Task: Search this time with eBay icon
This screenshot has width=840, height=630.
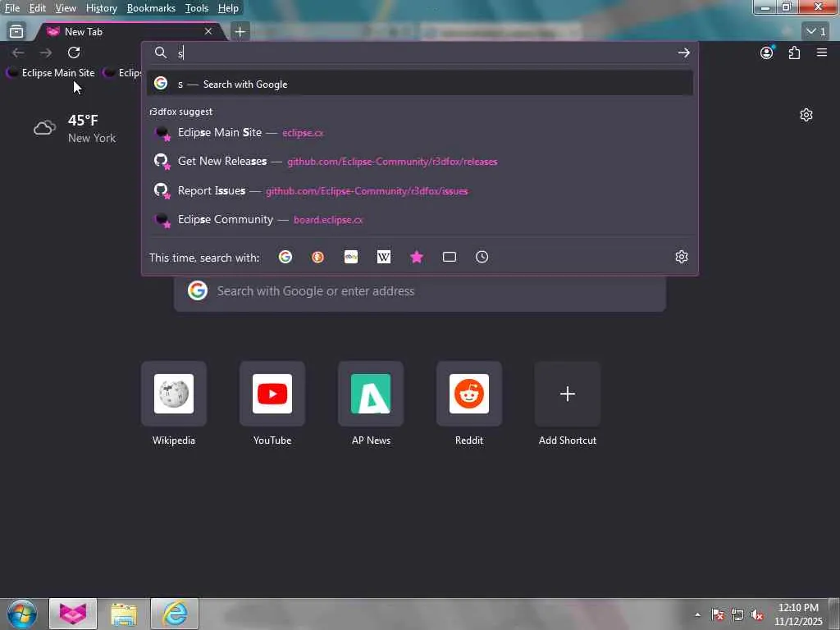Action: (351, 257)
